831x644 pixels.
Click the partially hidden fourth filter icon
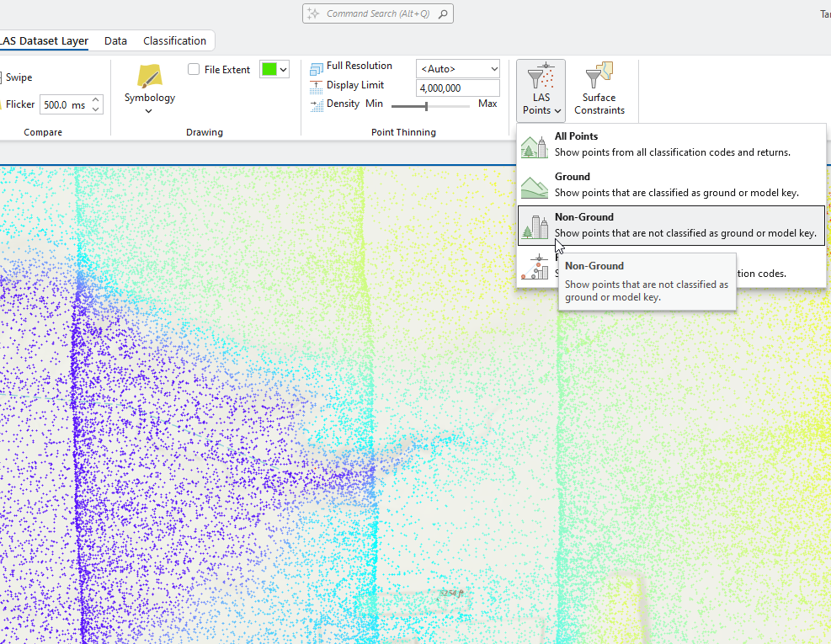(x=534, y=265)
